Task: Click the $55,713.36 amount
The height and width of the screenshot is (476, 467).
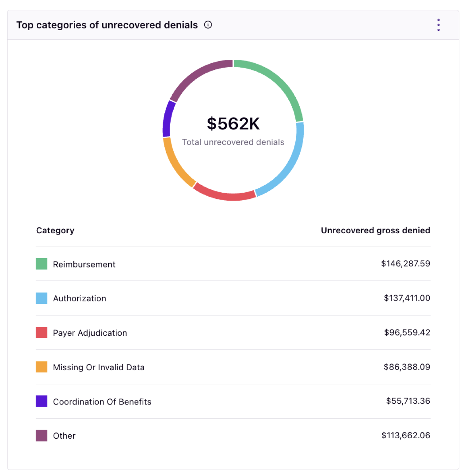Action: point(408,401)
